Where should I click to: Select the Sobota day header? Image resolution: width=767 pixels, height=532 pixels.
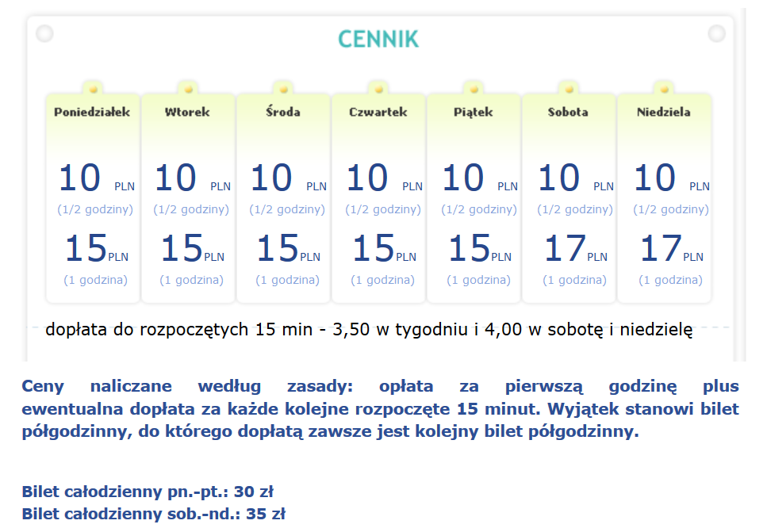coord(568,112)
